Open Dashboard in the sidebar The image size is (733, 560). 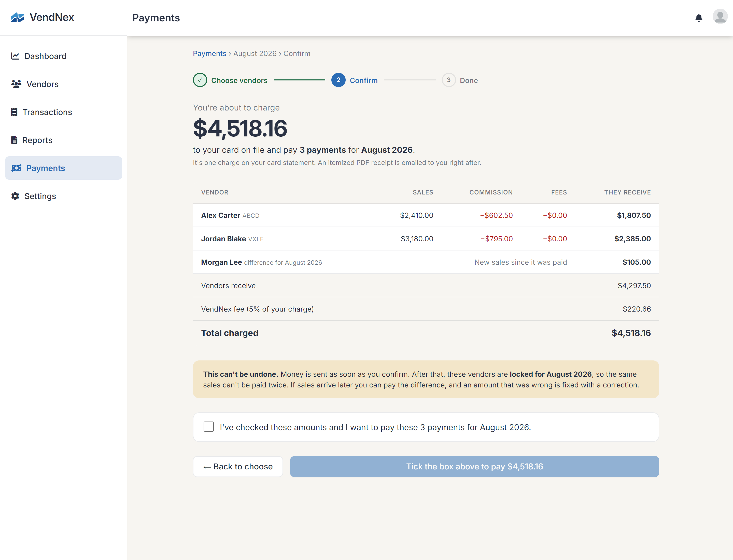(64, 56)
